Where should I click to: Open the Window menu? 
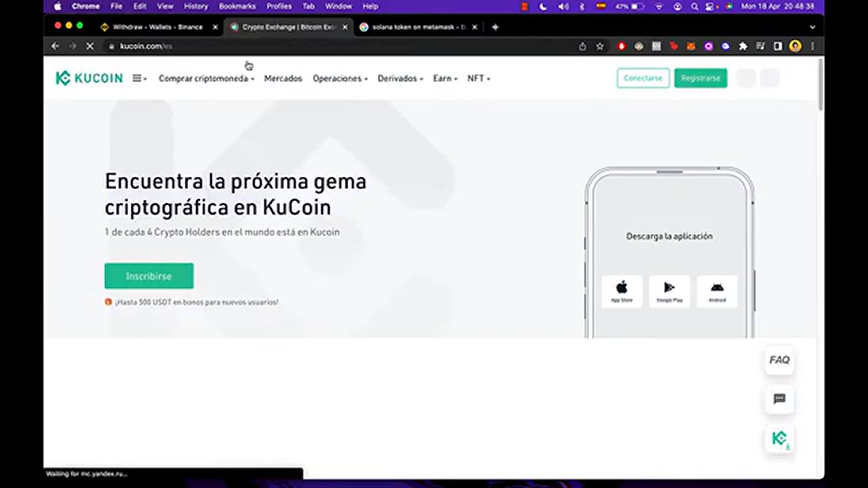338,6
